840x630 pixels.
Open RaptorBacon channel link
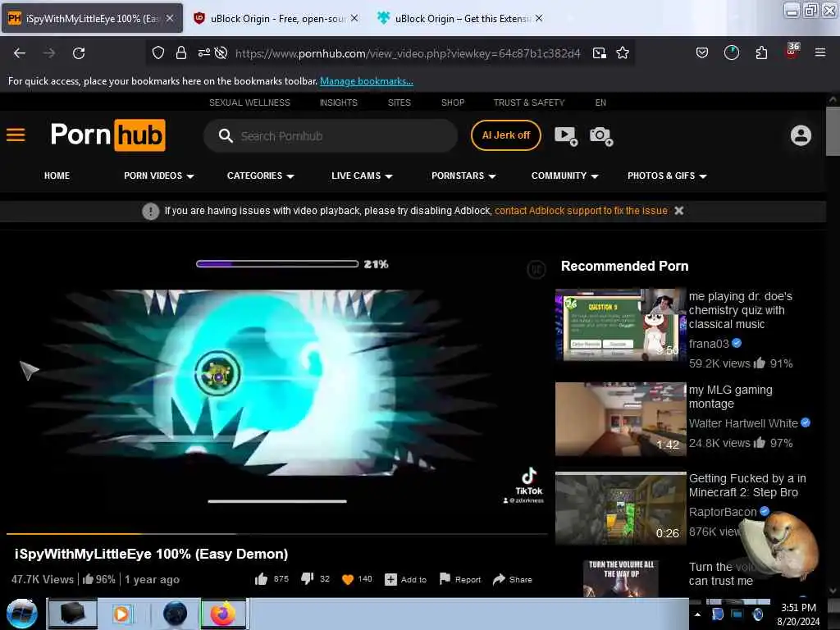[x=722, y=512]
